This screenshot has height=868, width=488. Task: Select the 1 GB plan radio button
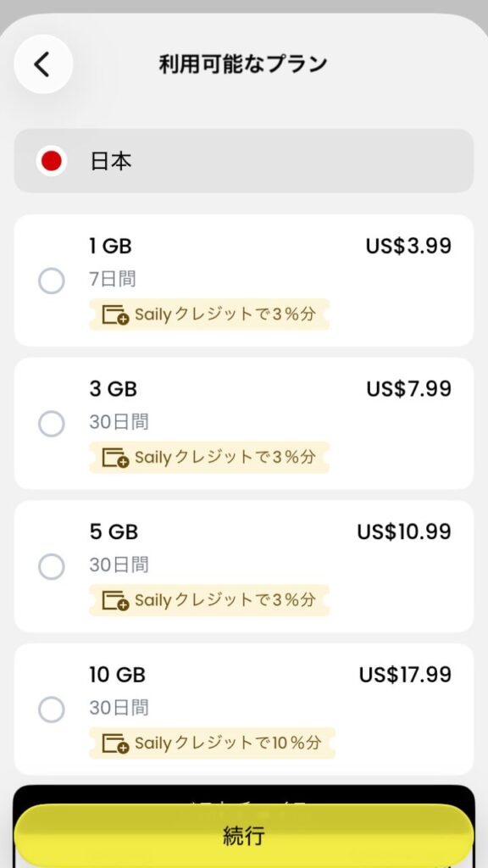(51, 281)
